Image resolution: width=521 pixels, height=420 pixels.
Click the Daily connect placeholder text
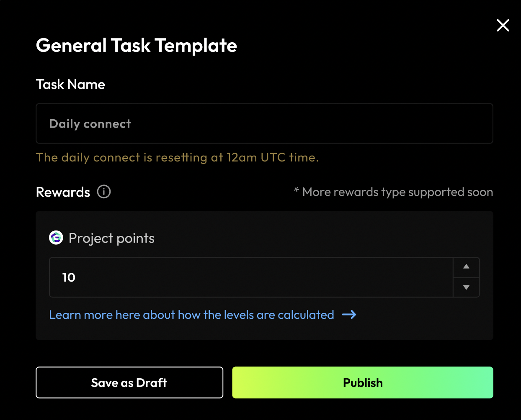click(x=90, y=124)
